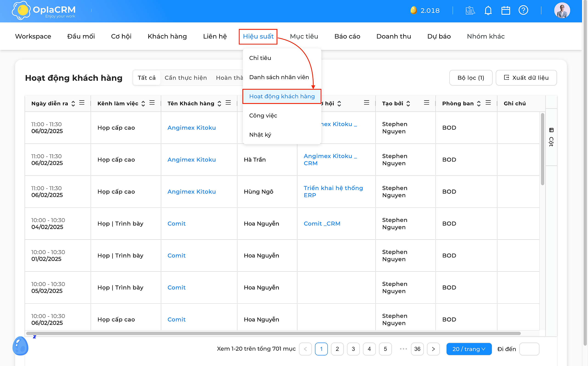Open Comit customer link dated 04/02/2025
Image resolution: width=588 pixels, height=366 pixels.
click(176, 224)
